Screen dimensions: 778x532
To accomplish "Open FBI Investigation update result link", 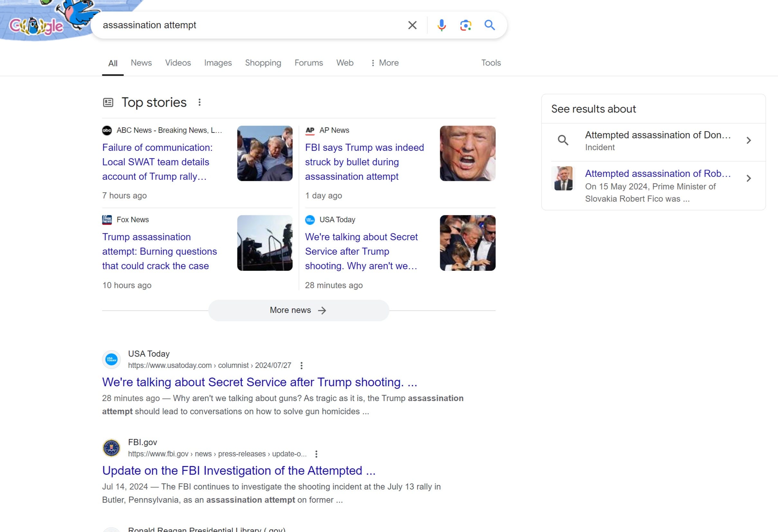I will coord(239,471).
